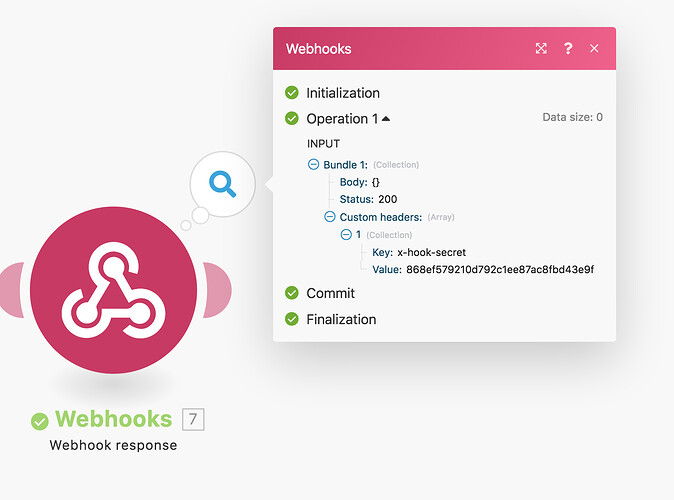This screenshot has height=500, width=674.
Task: Click the Bundle 1 label
Action: 346,165
